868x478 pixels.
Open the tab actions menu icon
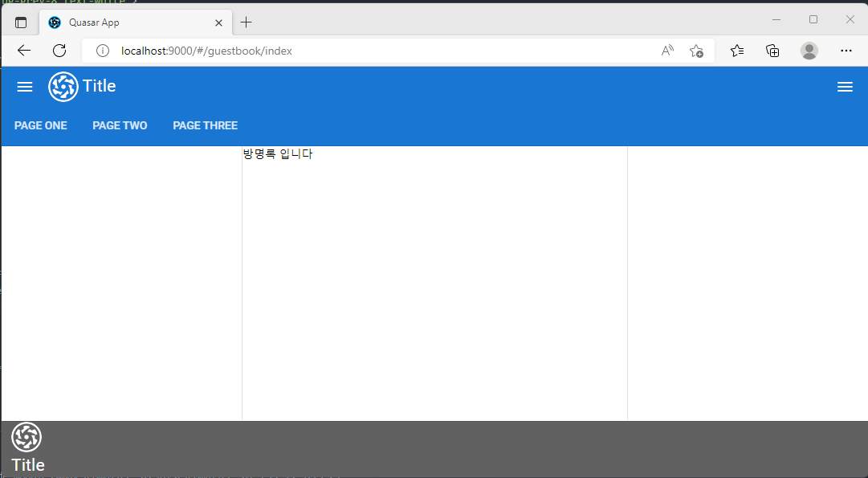pyautogui.click(x=21, y=22)
